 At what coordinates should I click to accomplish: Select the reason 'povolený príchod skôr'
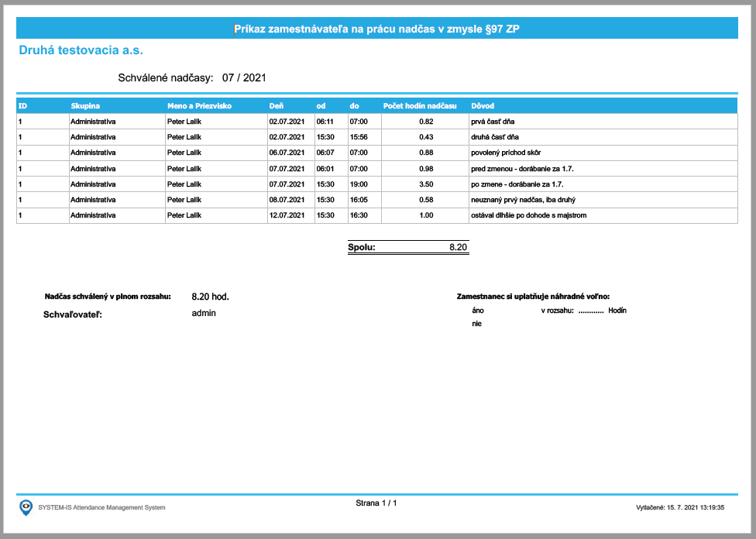point(506,153)
